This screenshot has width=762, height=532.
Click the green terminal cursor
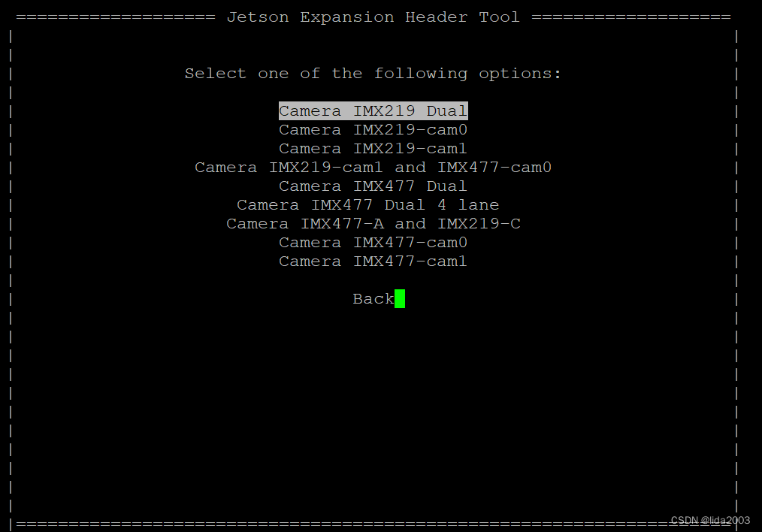click(401, 298)
